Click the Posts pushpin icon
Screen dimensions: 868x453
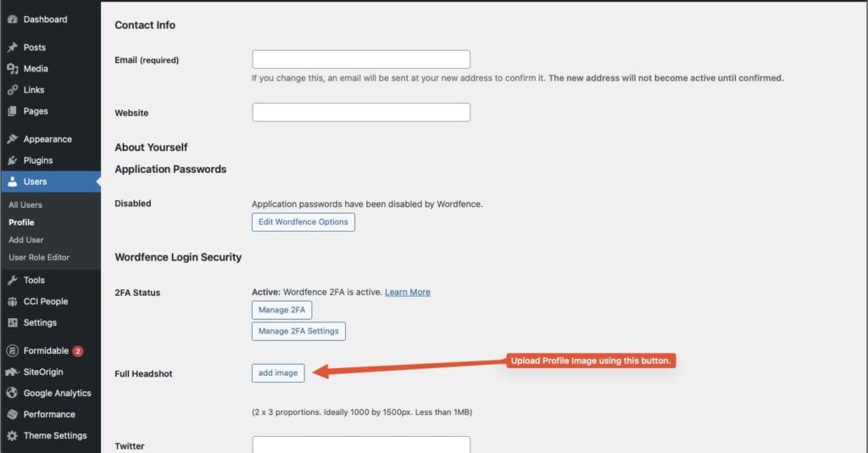tap(12, 48)
